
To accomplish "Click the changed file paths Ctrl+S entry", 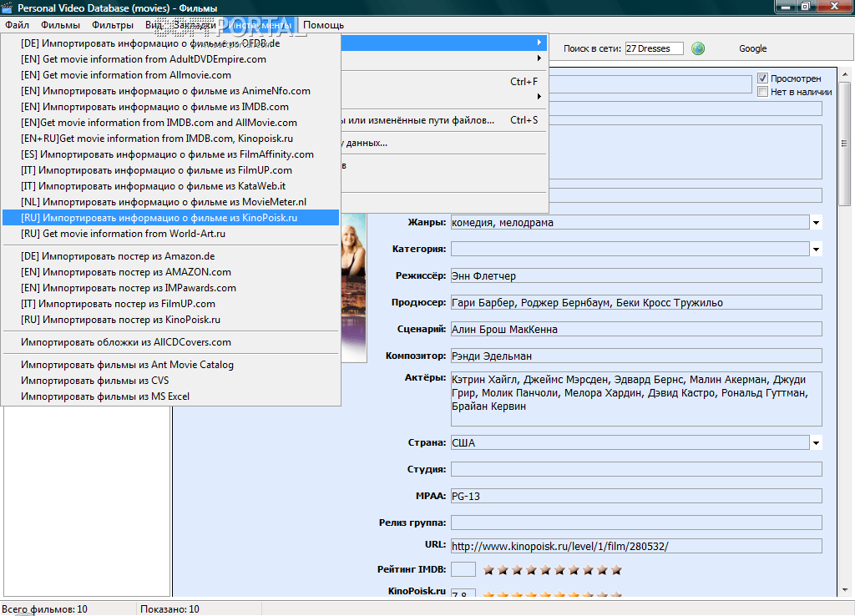I will tap(444, 120).
